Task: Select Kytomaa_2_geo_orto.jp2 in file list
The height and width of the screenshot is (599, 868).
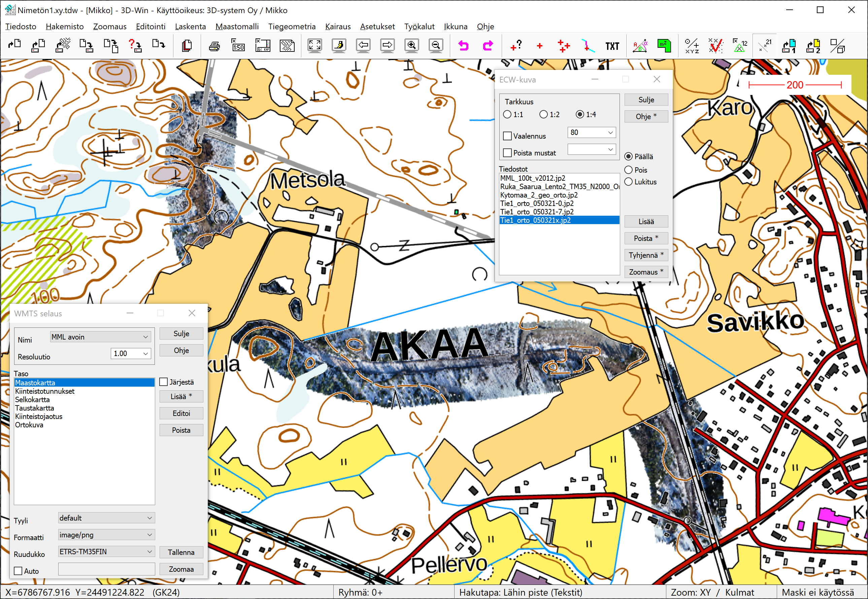Action: click(x=539, y=195)
